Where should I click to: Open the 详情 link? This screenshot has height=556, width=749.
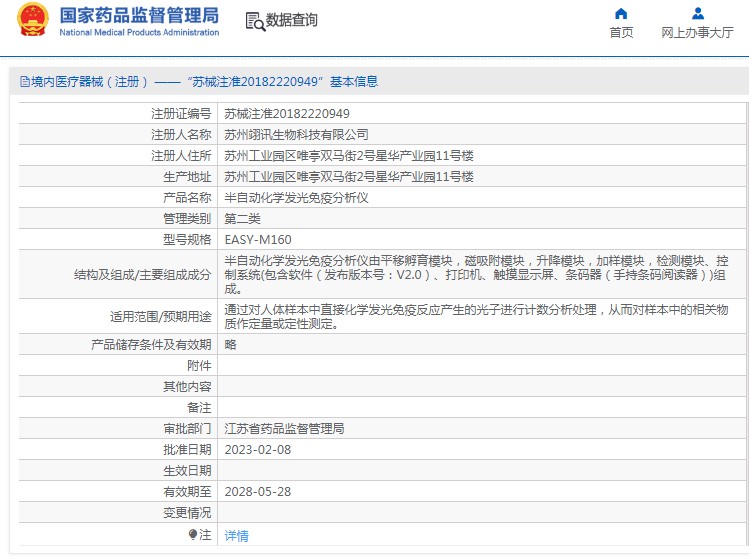pyautogui.click(x=236, y=535)
